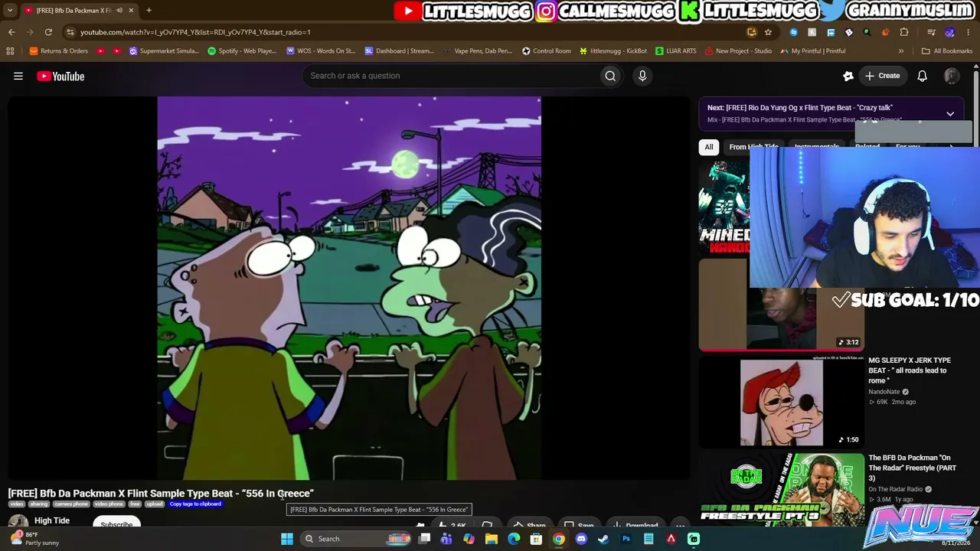
Task: Expand the Next up mix playlist chevron
Action: point(950,114)
